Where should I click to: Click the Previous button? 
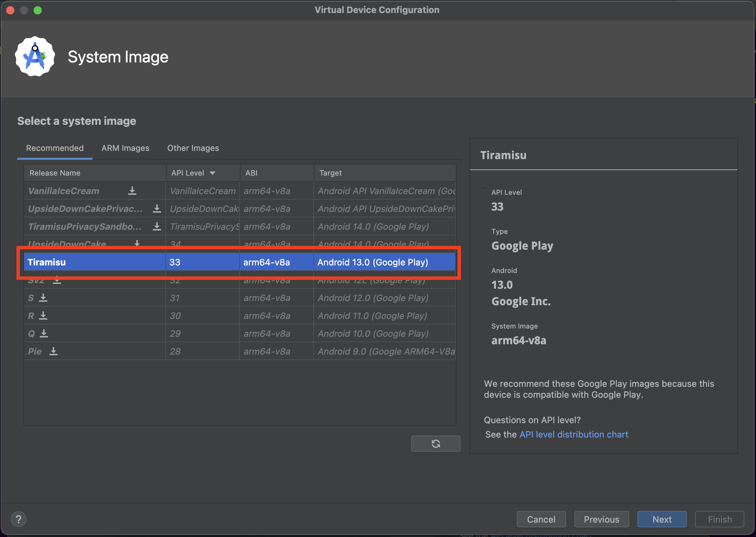tap(601, 519)
